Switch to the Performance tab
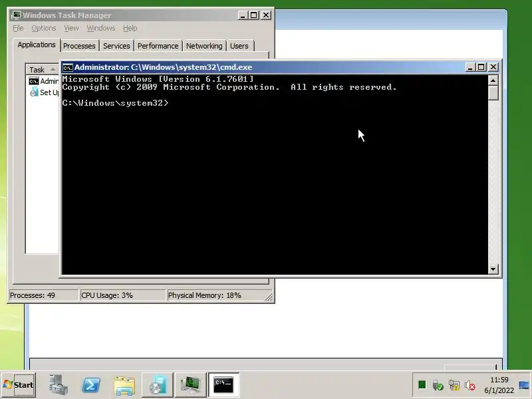 tap(158, 46)
